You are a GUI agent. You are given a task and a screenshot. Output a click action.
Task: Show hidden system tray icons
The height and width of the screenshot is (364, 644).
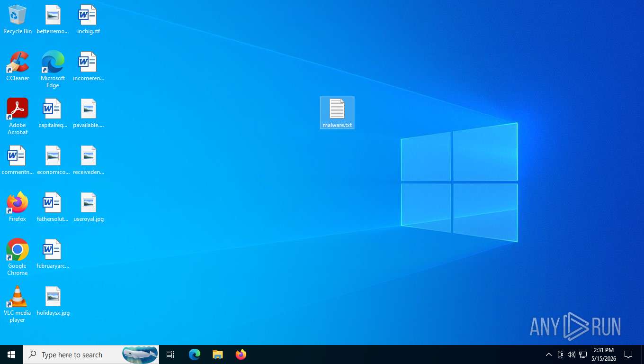pyautogui.click(x=549, y=355)
